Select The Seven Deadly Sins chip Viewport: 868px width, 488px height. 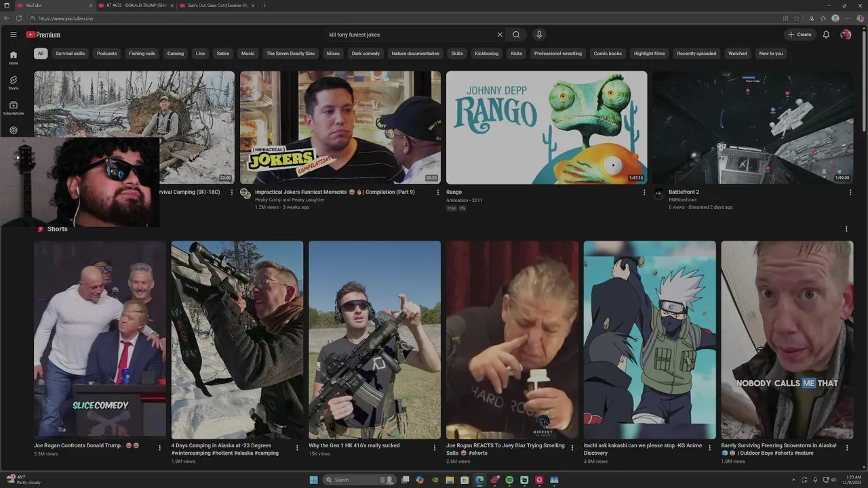[290, 54]
